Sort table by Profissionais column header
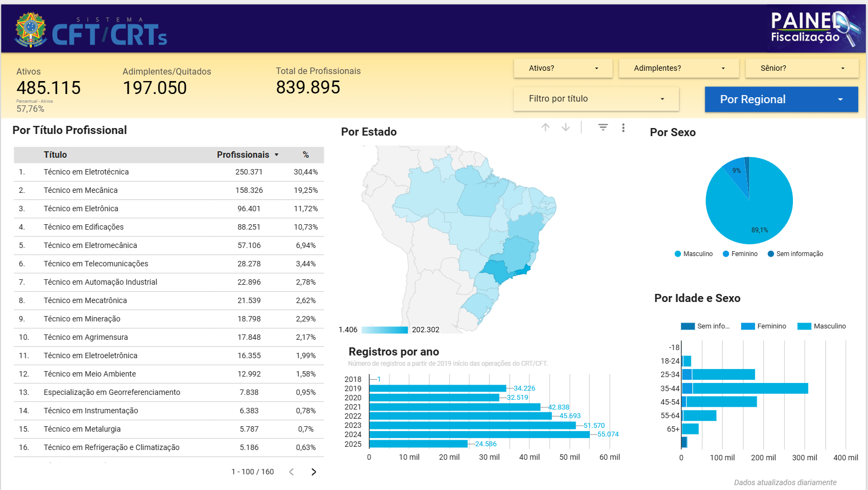The height and width of the screenshot is (490, 868). click(243, 155)
